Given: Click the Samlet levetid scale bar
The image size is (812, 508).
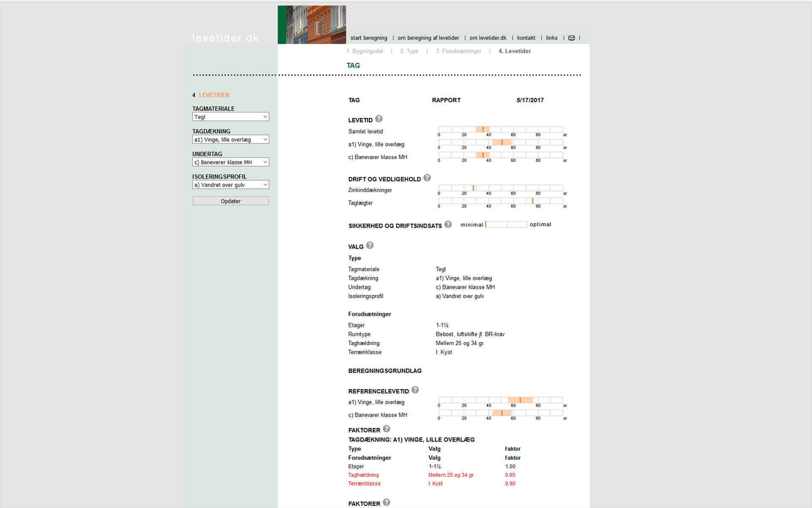Looking at the screenshot, I should click(x=501, y=129).
